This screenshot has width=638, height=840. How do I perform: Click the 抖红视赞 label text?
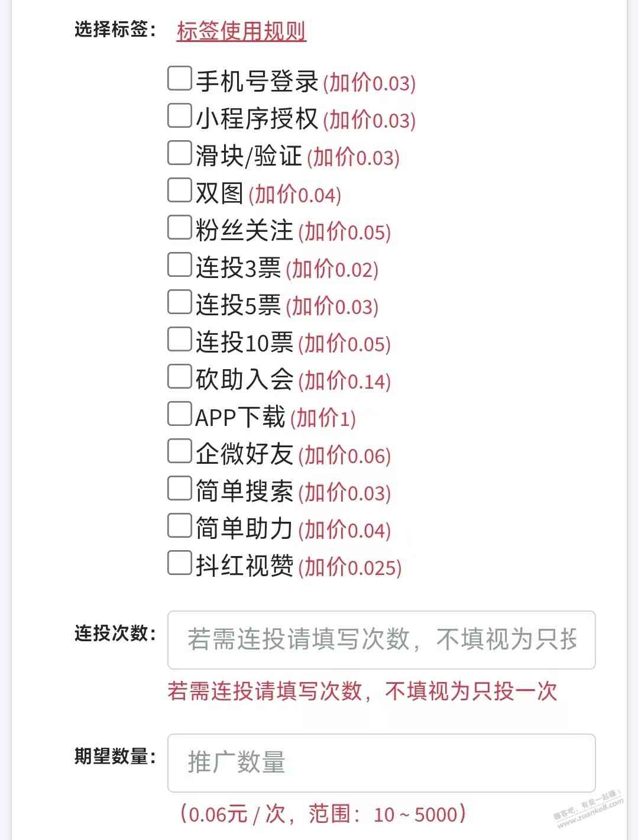[244, 566]
